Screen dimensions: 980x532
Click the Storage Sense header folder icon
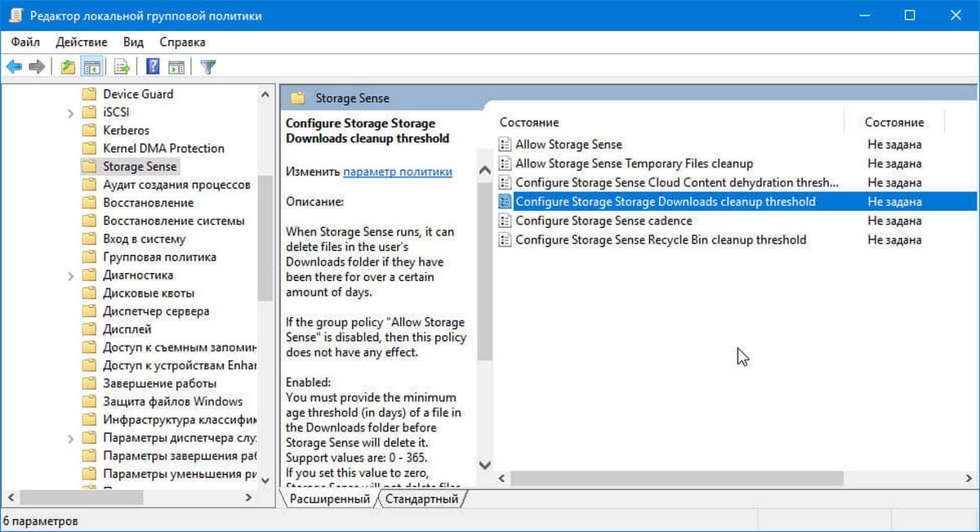click(298, 98)
